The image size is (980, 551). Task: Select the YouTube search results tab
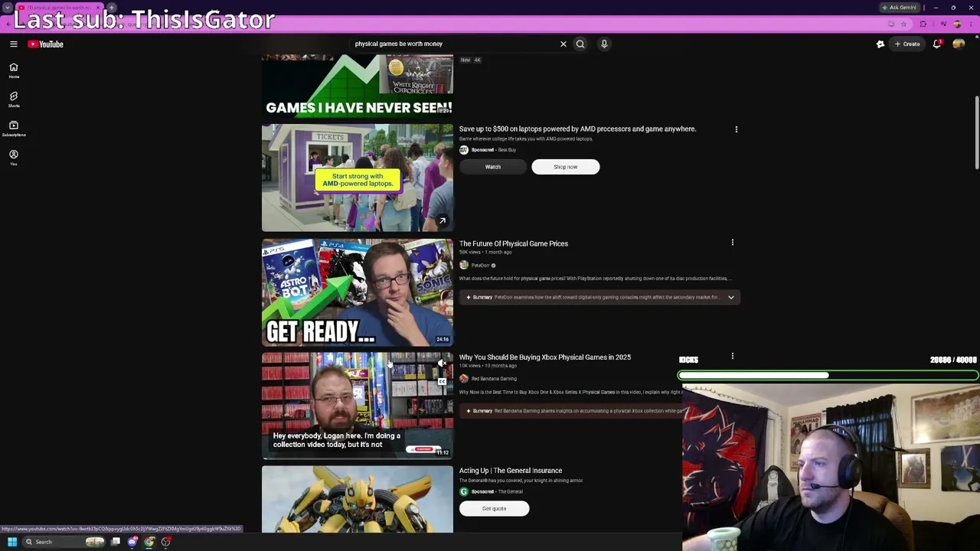pos(60,8)
